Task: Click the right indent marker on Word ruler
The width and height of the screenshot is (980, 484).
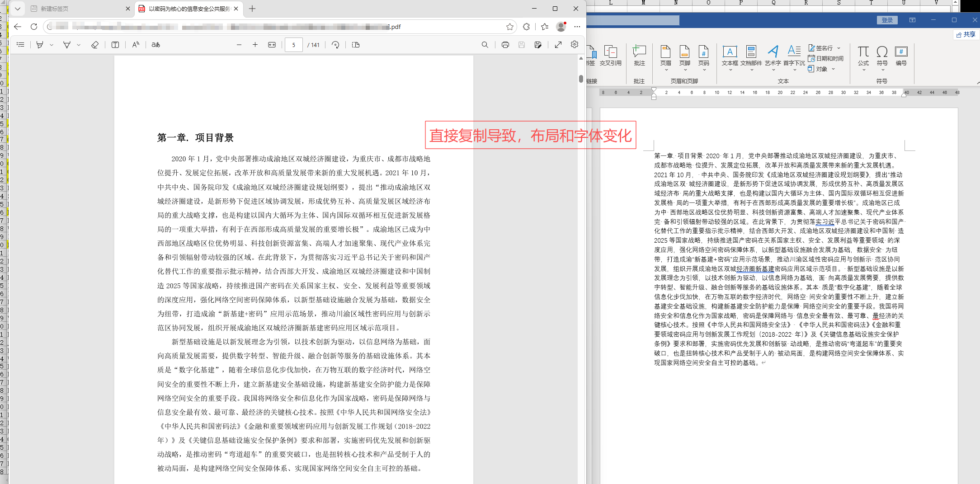Action: 904,94
